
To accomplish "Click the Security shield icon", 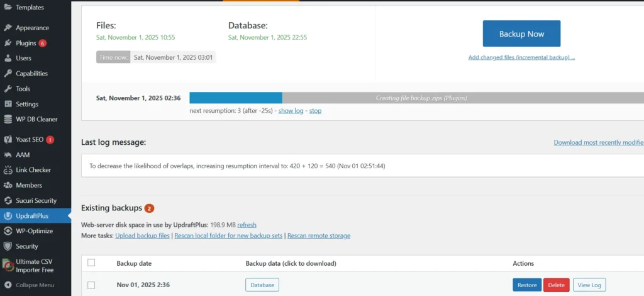I will [8, 246].
